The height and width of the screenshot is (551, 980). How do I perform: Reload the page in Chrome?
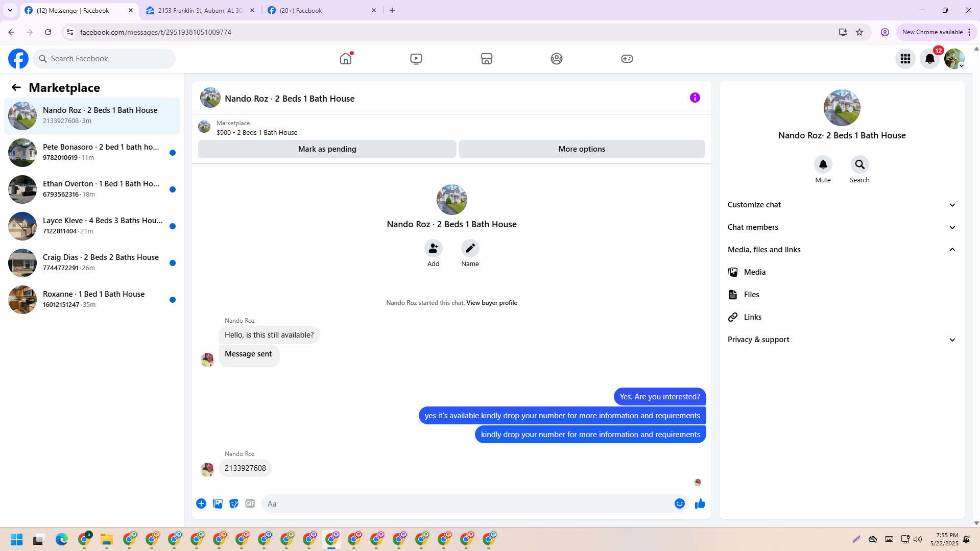[x=48, y=32]
